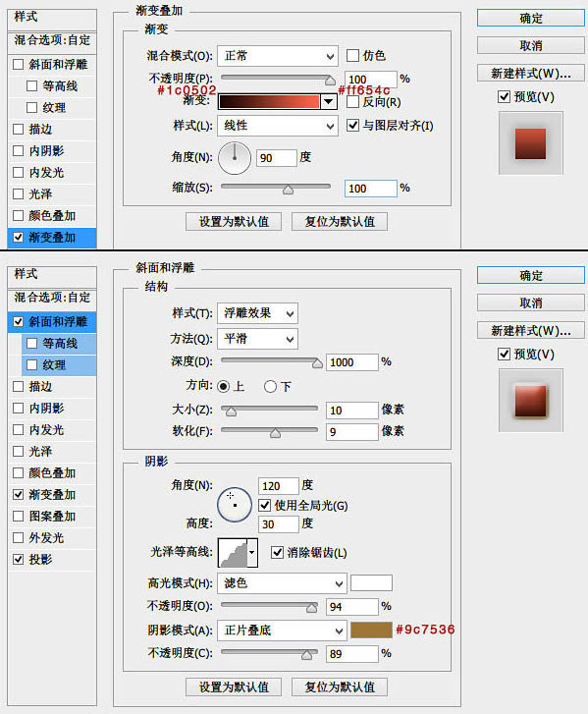588x714 pixels.
Task: Open 混合选项:自定 in the lower dialog
Action: 52,298
